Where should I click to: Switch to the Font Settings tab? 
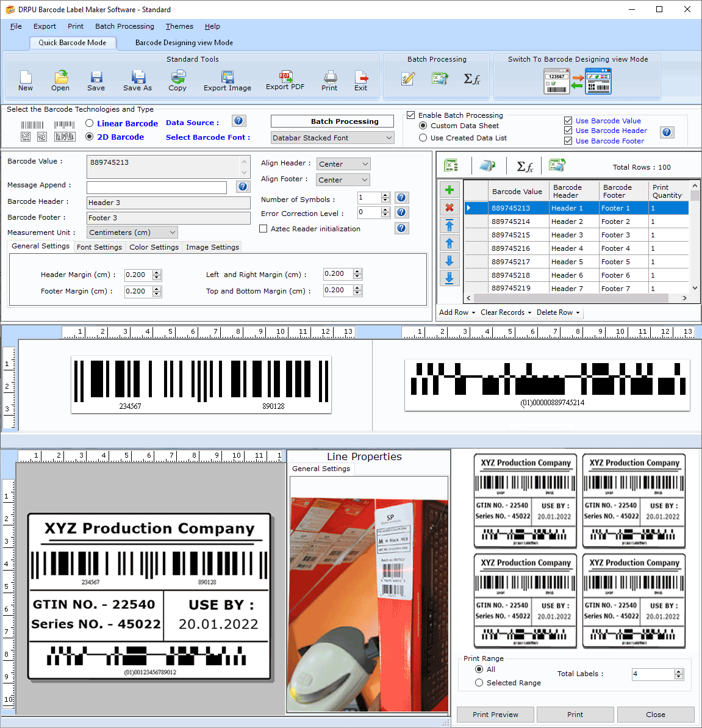[x=99, y=247]
